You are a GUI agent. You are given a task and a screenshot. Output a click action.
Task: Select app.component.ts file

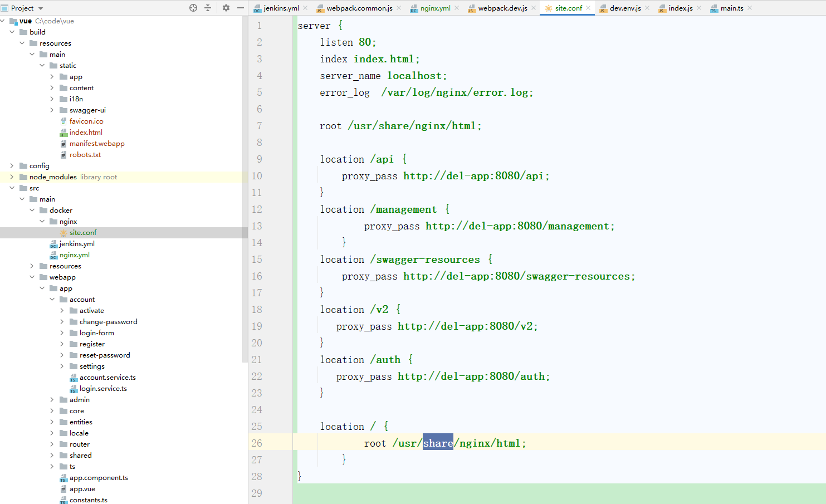99,477
